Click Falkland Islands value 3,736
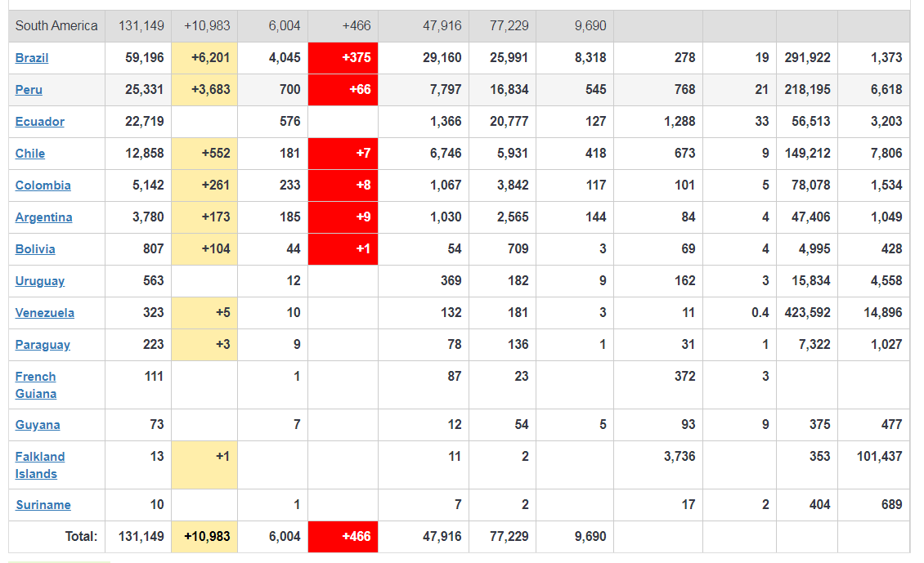Image resolution: width=924 pixels, height=563 pixels. (x=680, y=457)
